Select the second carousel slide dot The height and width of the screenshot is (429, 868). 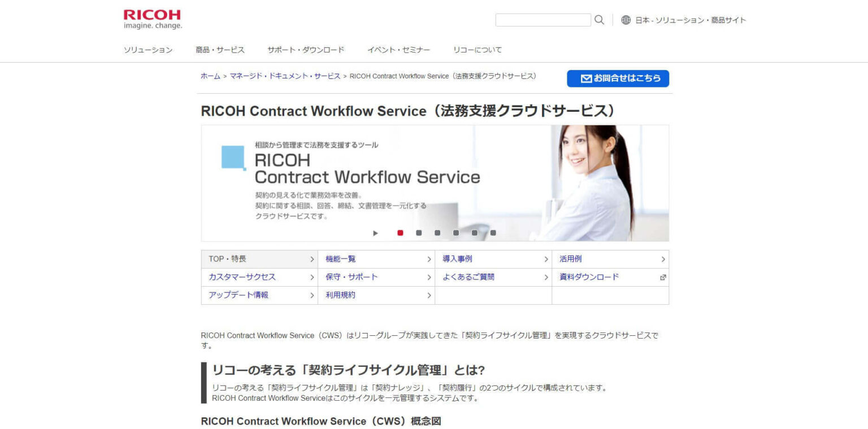(419, 232)
